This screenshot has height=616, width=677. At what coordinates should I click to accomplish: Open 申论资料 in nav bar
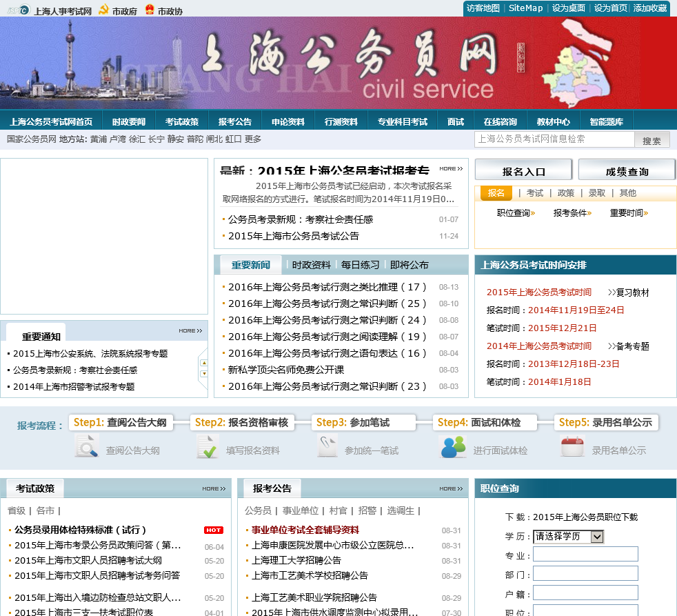pos(288,122)
